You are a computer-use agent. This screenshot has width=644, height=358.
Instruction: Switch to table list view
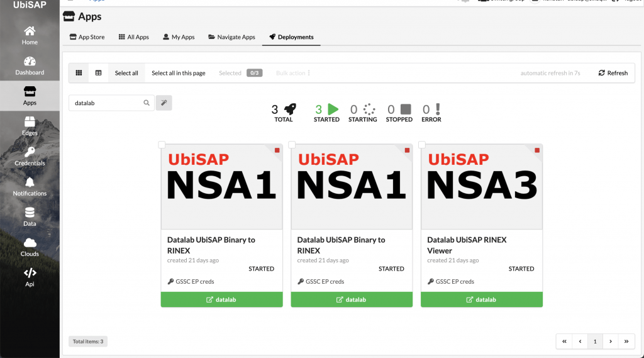(99, 73)
